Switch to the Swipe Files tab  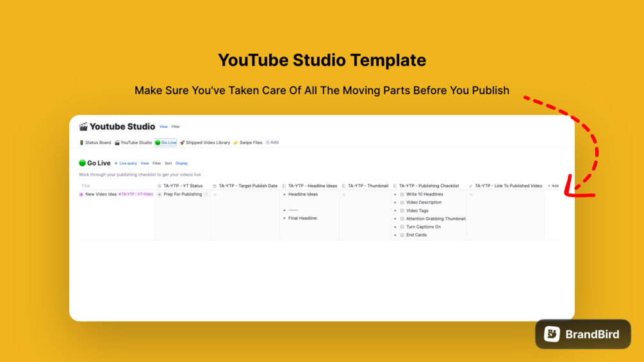[247, 143]
